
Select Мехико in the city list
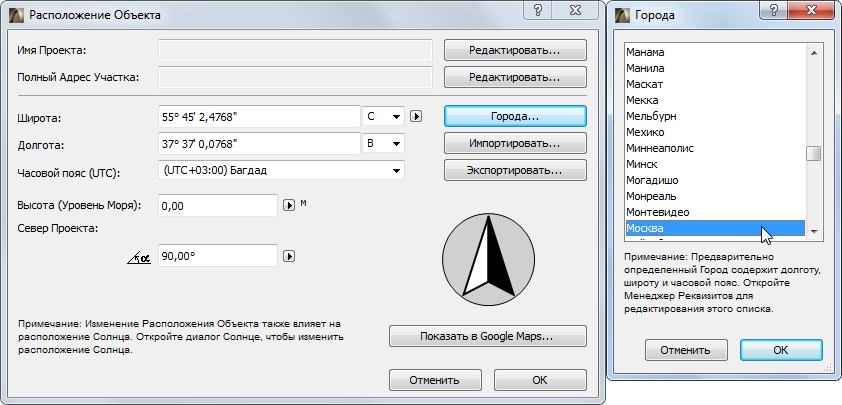tap(715, 132)
